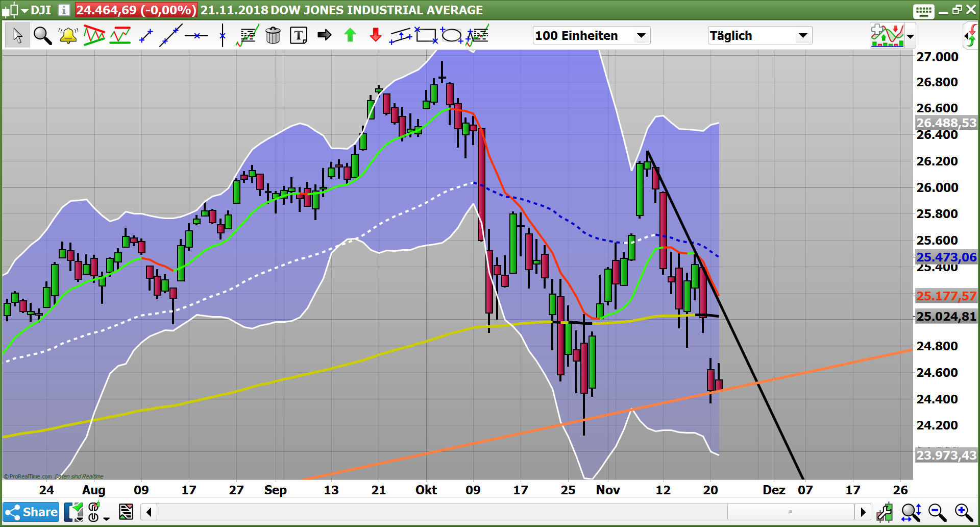This screenshot has width=980, height=527.
Task: Pick the horizontal line tool
Action: [x=197, y=36]
